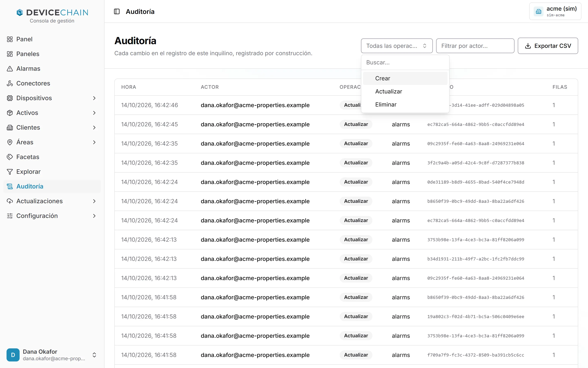Choose Crear in the operations list
The image size is (588, 368).
point(405,78)
